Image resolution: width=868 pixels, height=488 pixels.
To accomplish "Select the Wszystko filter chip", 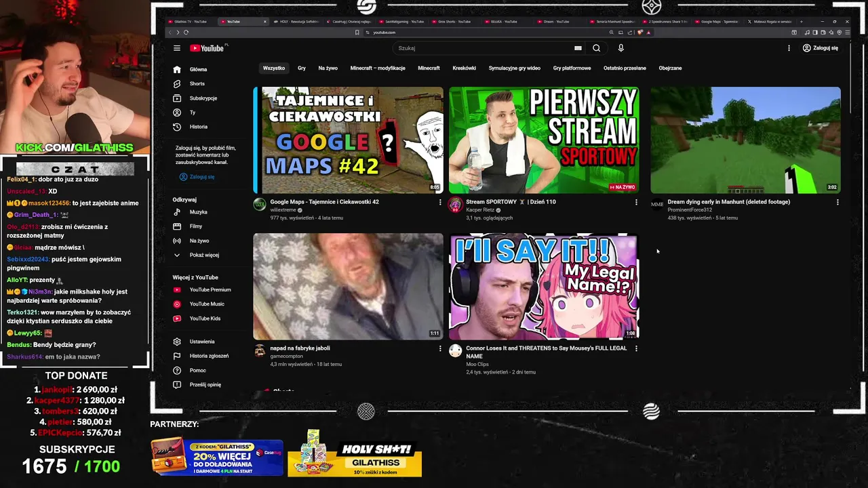I will (274, 68).
